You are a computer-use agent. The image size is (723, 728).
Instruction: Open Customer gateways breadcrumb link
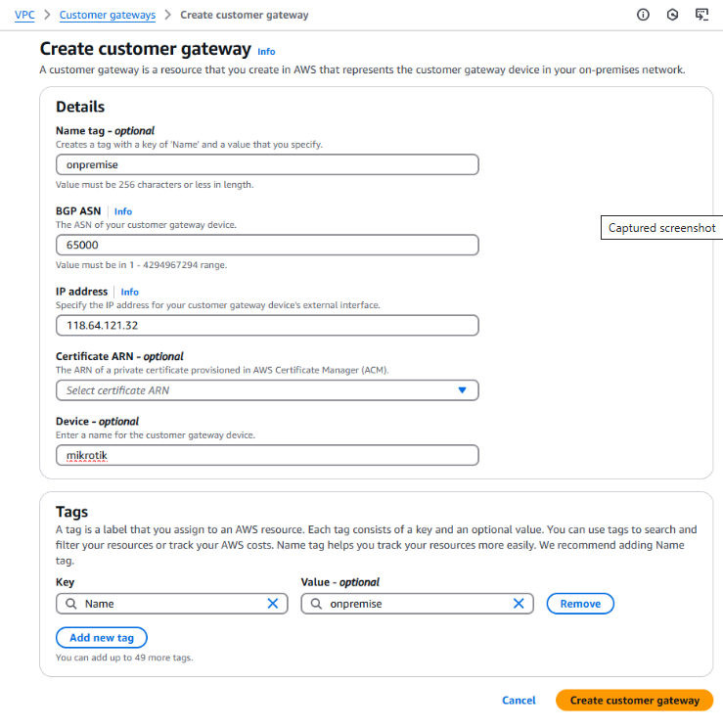108,15
